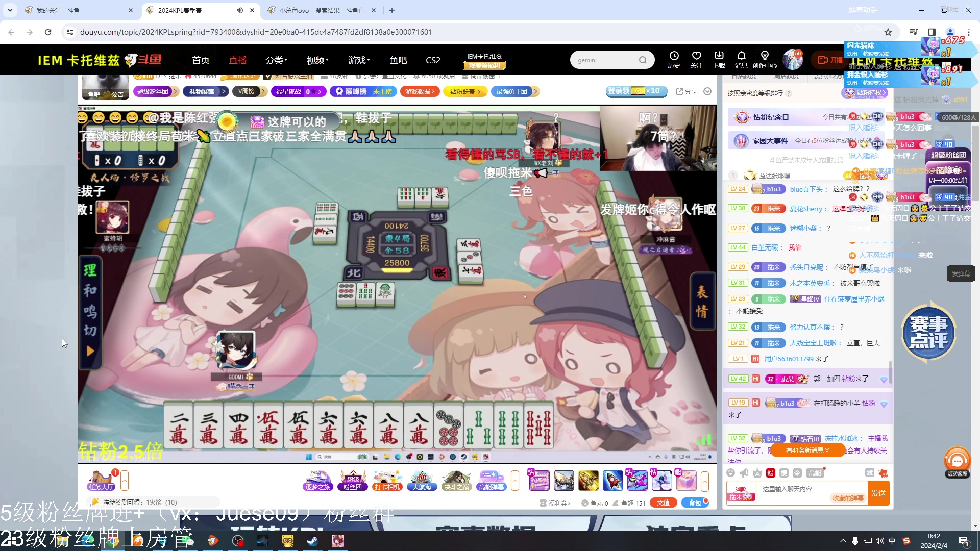Click the 有41条新消息 new messages pill
This screenshot has width=980, height=551.
tap(807, 450)
